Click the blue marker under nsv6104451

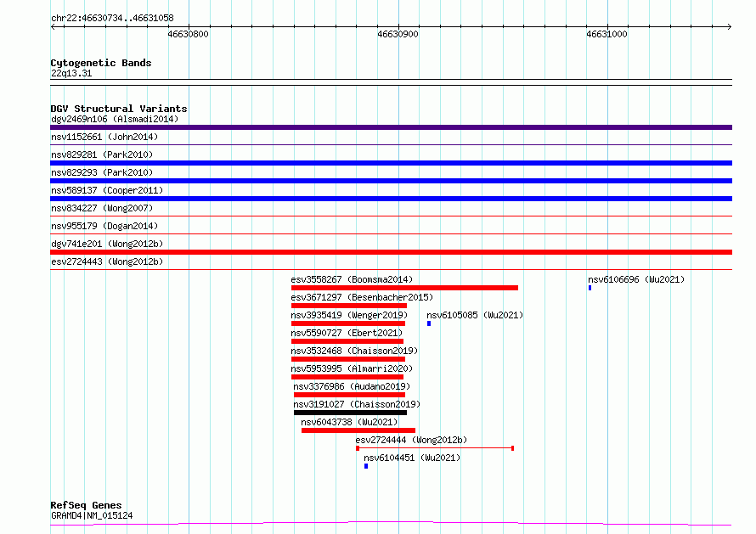coord(366,466)
